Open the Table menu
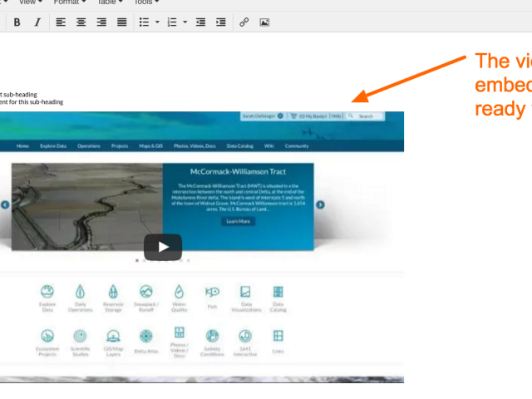The height and width of the screenshot is (399, 532). 110,2
